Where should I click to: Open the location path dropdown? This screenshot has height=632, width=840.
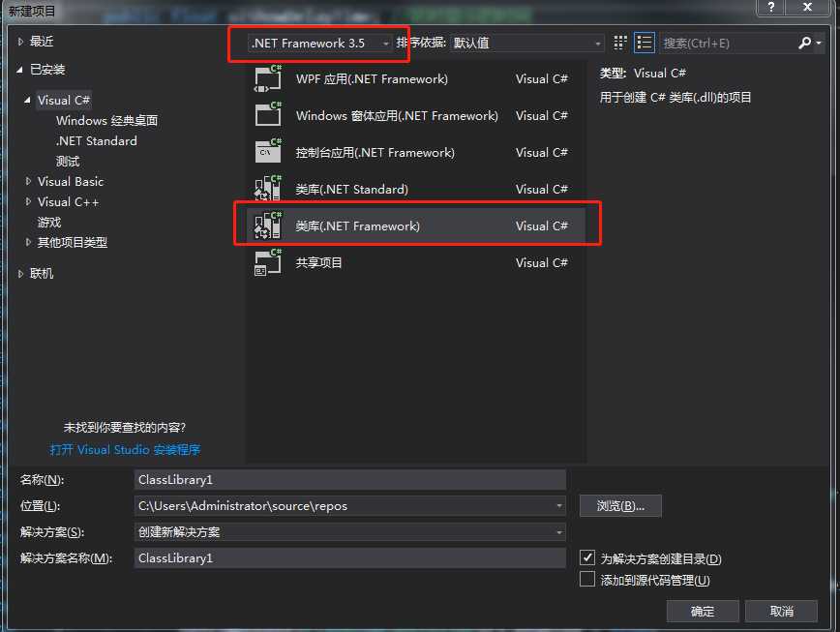pyautogui.click(x=558, y=505)
